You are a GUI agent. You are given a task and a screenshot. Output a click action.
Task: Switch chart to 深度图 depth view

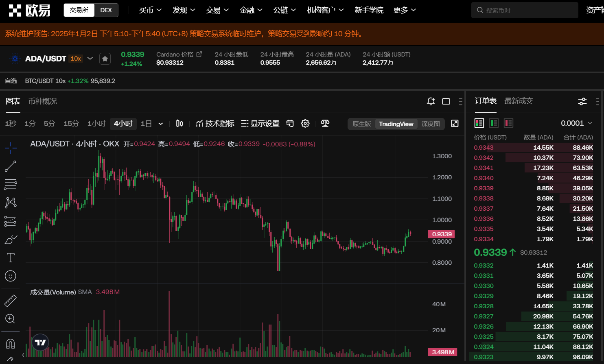point(430,124)
